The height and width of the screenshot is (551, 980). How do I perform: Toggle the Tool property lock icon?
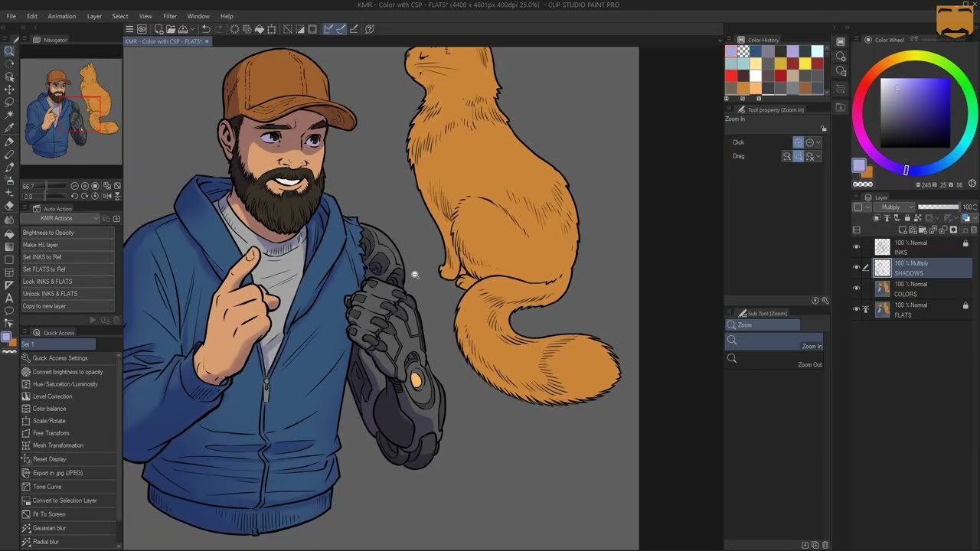pyautogui.click(x=824, y=128)
